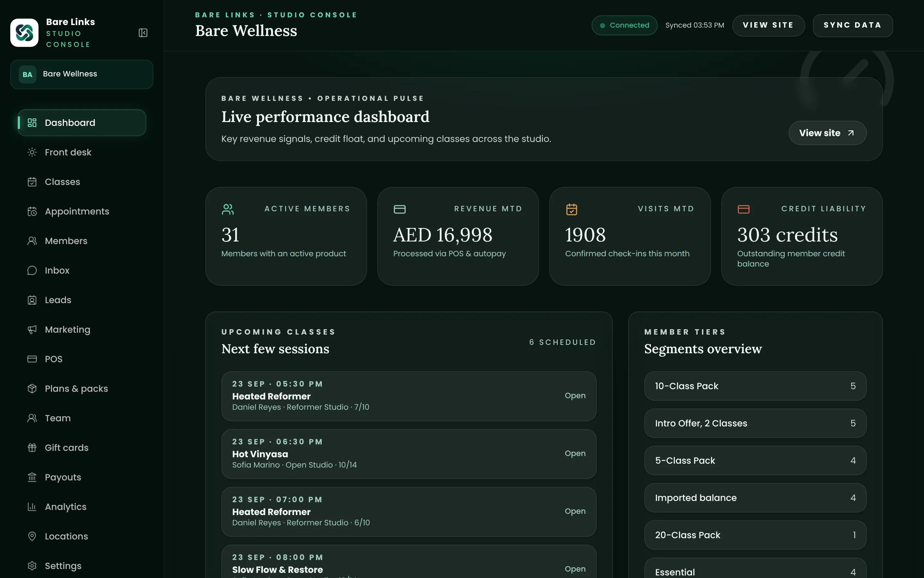
Task: Click the Appointments calendar-clock icon
Action: 32,211
